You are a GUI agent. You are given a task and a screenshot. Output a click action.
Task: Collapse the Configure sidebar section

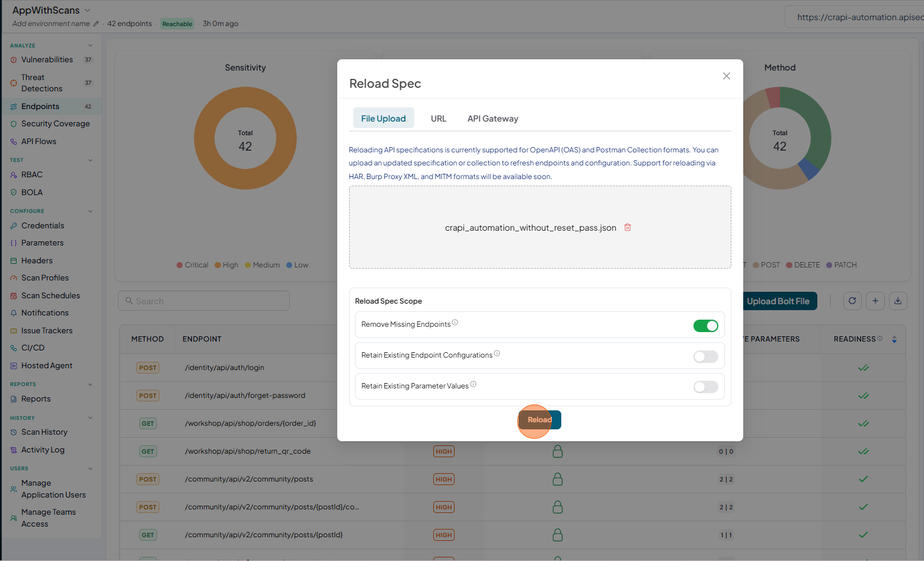tap(90, 211)
